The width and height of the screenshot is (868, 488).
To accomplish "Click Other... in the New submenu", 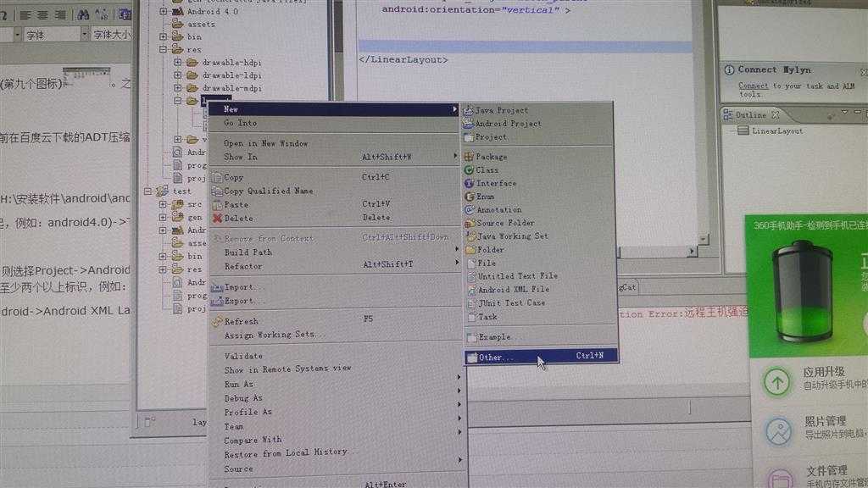I will [541, 357].
